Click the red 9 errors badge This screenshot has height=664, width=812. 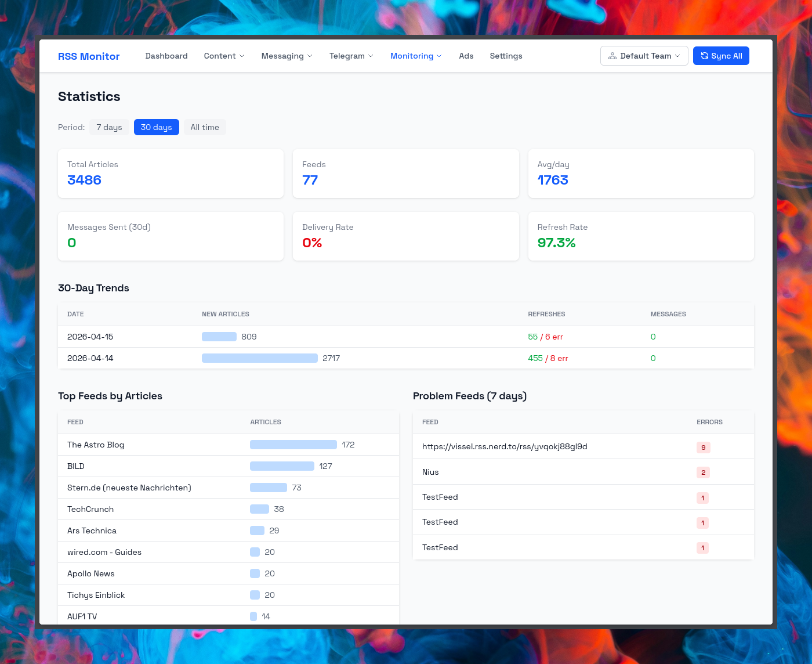703,447
